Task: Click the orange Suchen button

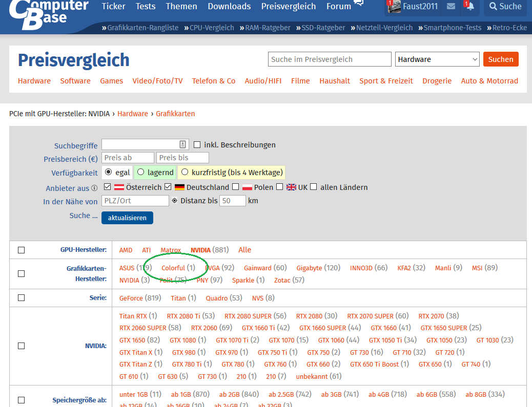Action: pos(501,59)
